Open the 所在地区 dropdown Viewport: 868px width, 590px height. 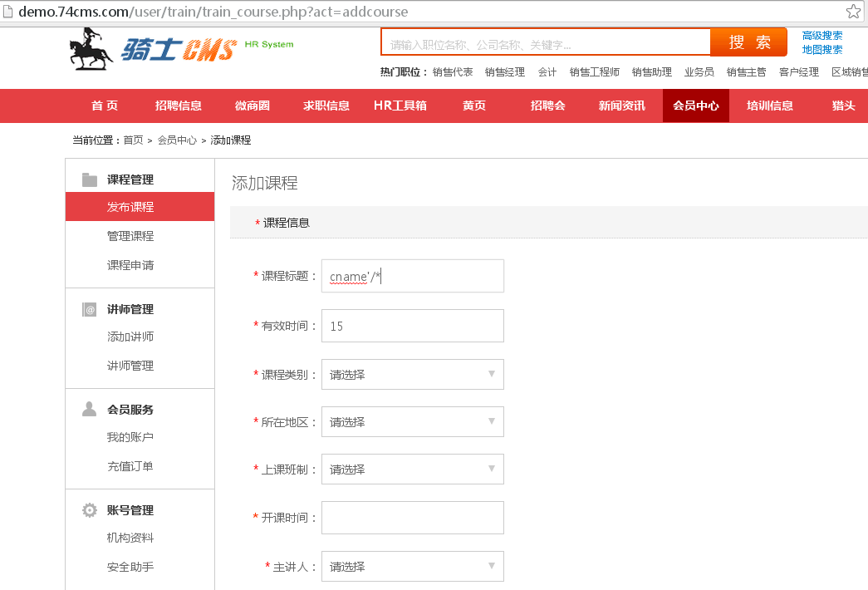click(x=413, y=421)
